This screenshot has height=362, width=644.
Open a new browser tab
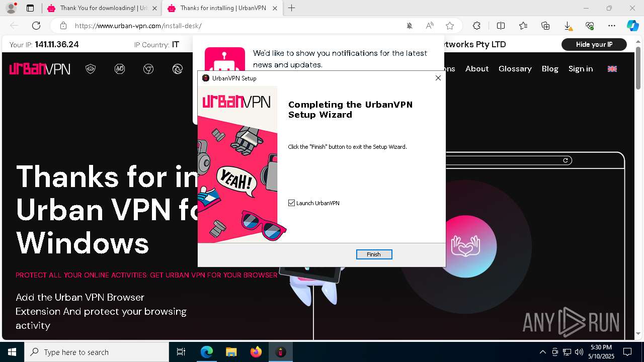(292, 8)
